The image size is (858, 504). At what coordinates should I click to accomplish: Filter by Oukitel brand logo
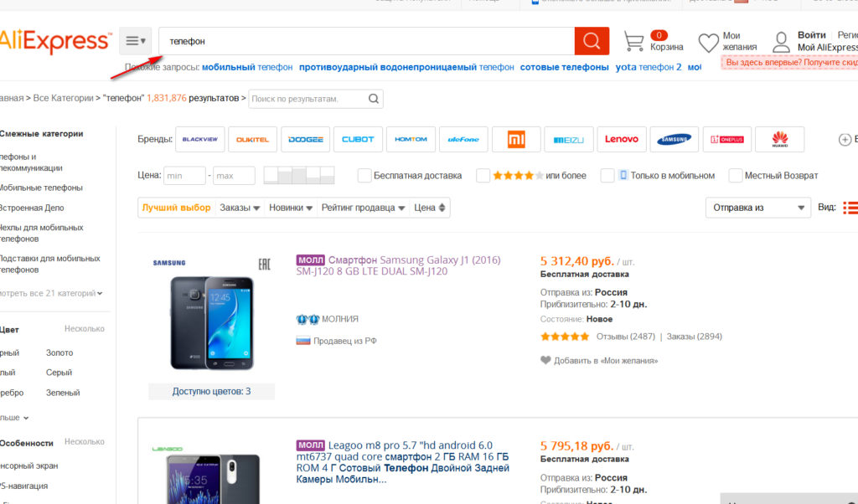pyautogui.click(x=252, y=139)
